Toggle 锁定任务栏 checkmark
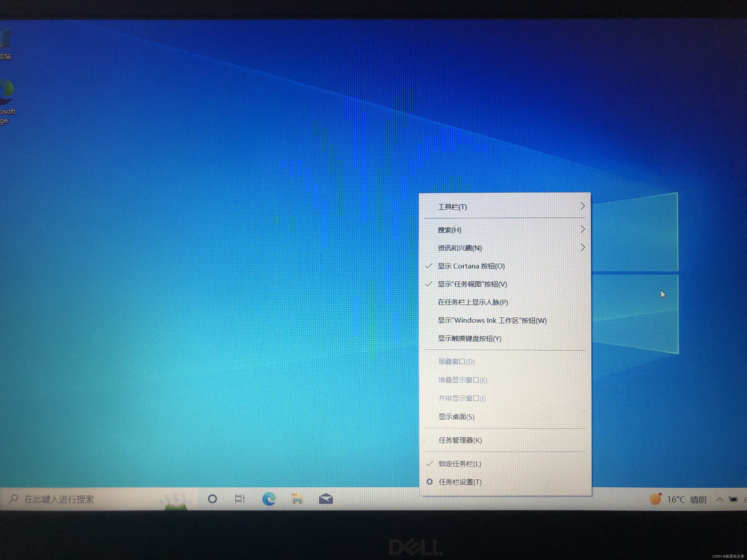This screenshot has width=747, height=560. (460, 464)
